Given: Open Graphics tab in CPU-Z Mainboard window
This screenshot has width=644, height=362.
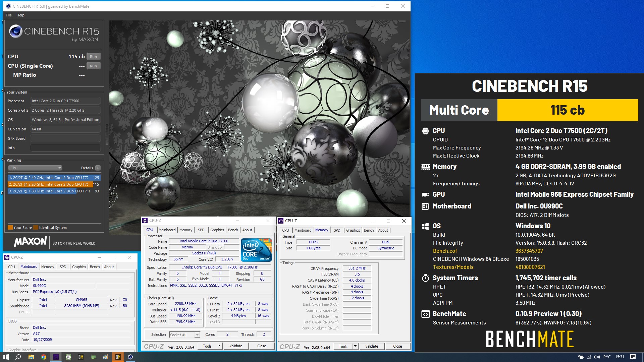Looking at the screenshot, I should [x=79, y=267].
